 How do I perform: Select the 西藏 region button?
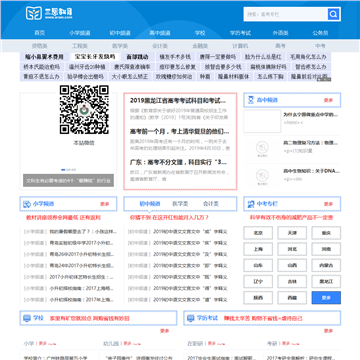pyautogui.click(x=292, y=298)
